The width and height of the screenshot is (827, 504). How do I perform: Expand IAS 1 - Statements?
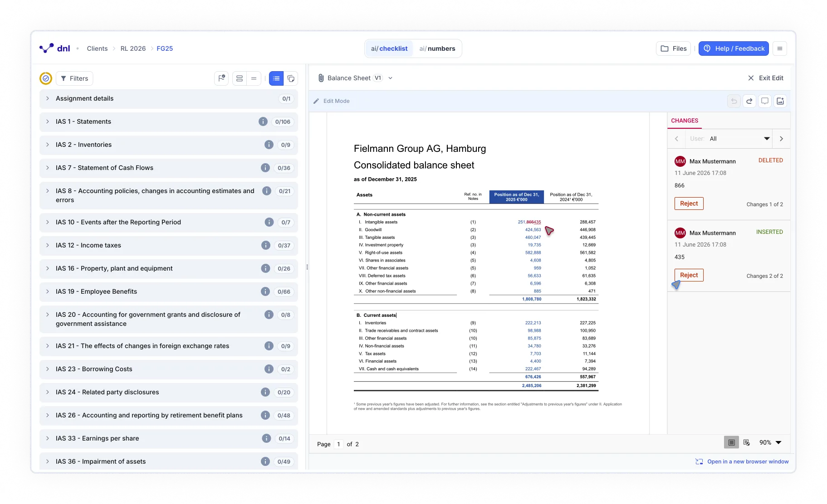point(169,122)
